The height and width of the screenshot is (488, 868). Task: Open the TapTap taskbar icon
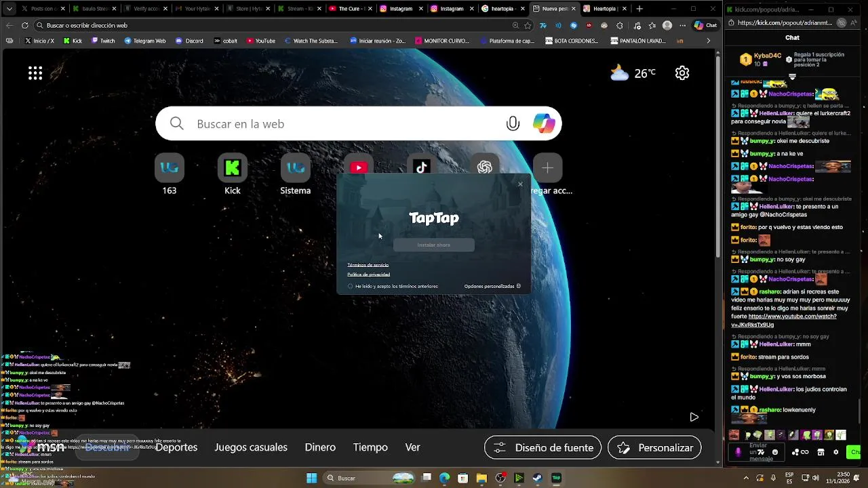(x=556, y=478)
